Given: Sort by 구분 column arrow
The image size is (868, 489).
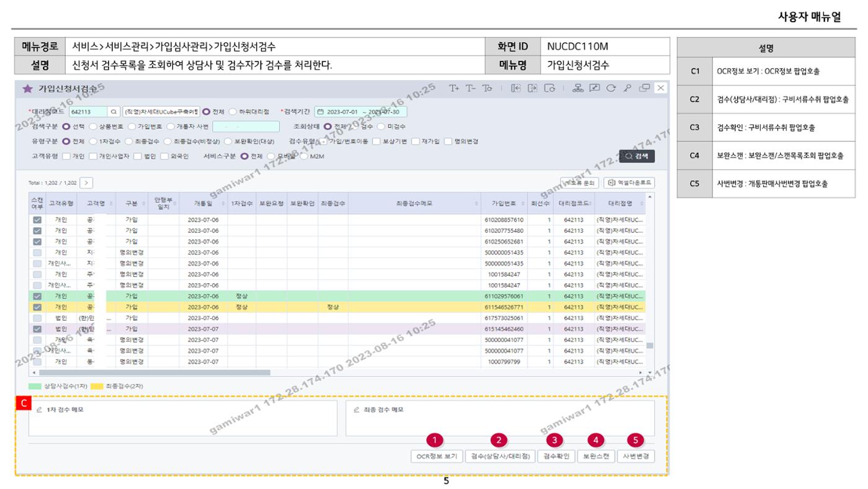Looking at the screenshot, I should tap(144, 204).
